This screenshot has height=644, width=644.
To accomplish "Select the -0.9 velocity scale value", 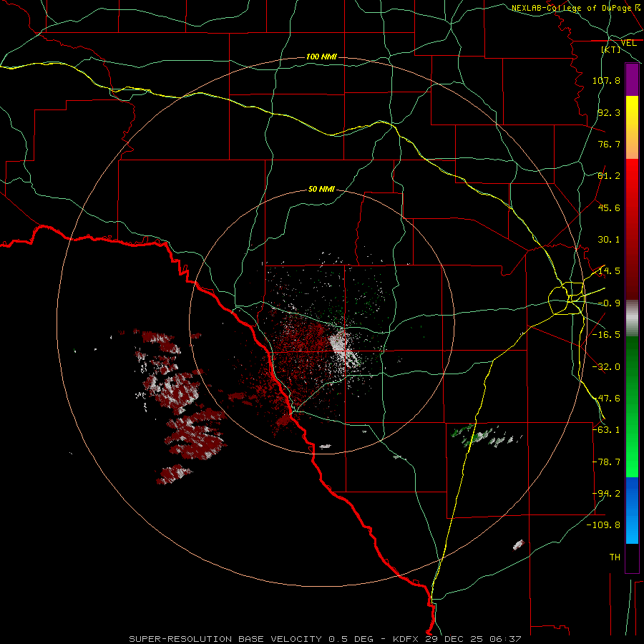I will (x=609, y=303).
